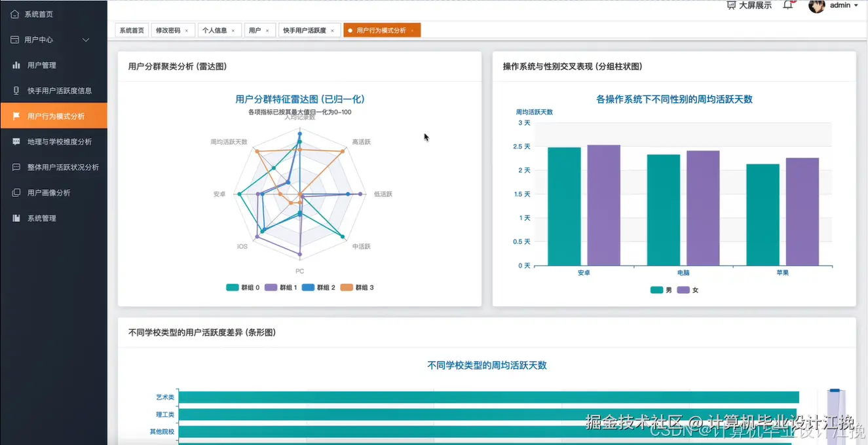Click the 艺术类 axis label

pyautogui.click(x=165, y=397)
